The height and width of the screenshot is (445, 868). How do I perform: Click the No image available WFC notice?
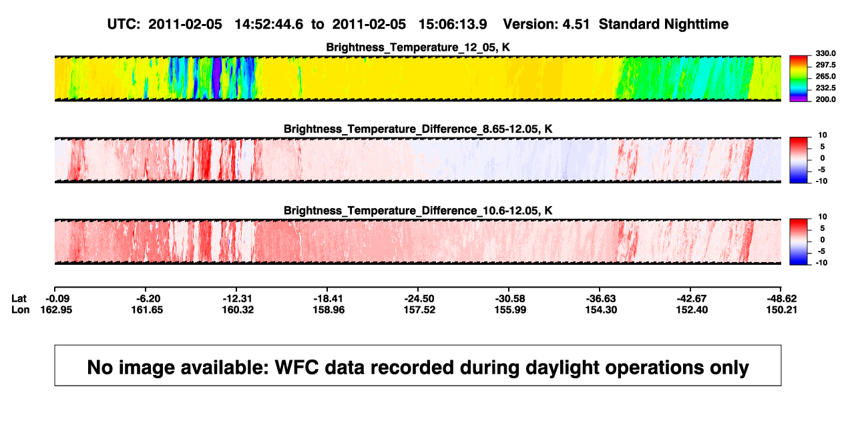[x=418, y=366]
